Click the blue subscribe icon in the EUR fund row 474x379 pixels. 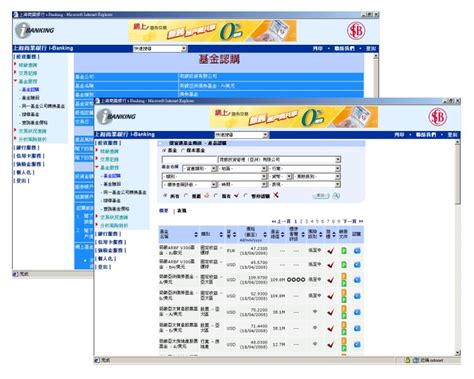pos(357,251)
